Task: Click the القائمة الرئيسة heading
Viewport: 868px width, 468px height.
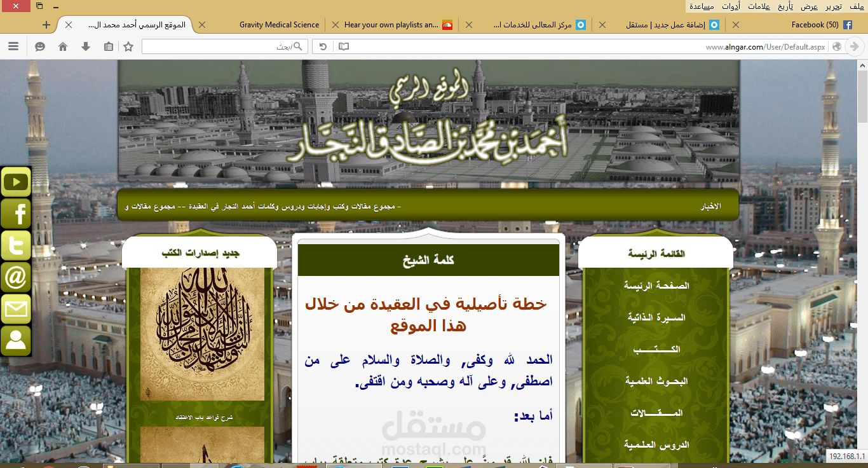Action: click(x=656, y=254)
